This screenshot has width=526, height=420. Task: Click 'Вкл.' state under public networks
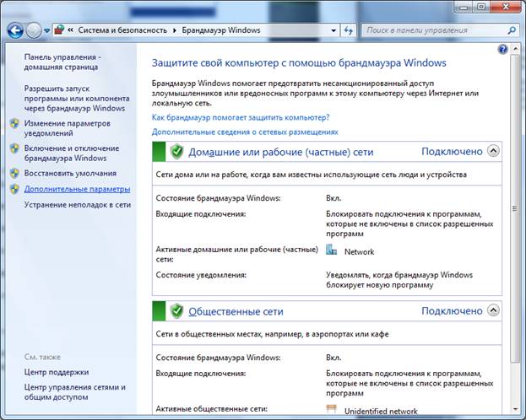pyautogui.click(x=333, y=358)
